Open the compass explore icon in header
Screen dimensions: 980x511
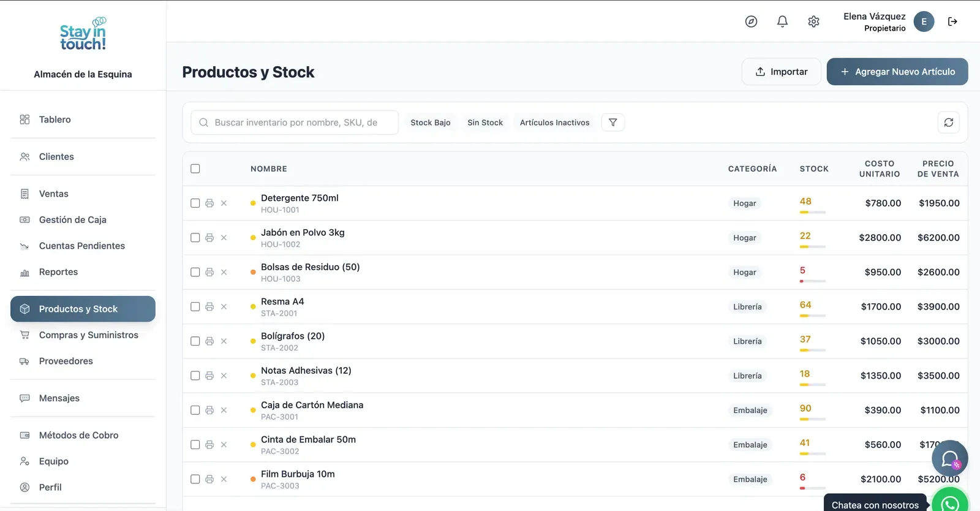click(x=751, y=21)
